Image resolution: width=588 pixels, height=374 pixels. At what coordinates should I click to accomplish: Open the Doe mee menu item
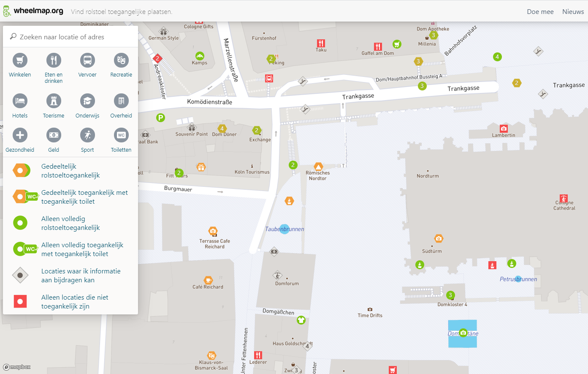[x=540, y=12]
